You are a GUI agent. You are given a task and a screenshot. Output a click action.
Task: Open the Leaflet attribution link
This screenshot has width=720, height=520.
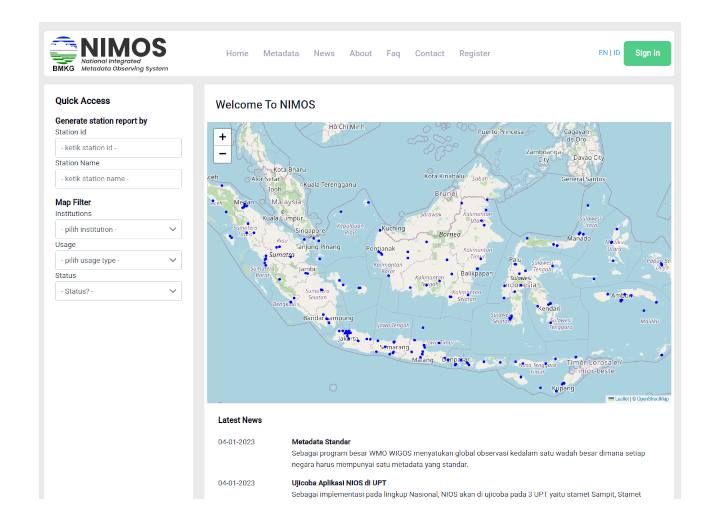(620, 399)
